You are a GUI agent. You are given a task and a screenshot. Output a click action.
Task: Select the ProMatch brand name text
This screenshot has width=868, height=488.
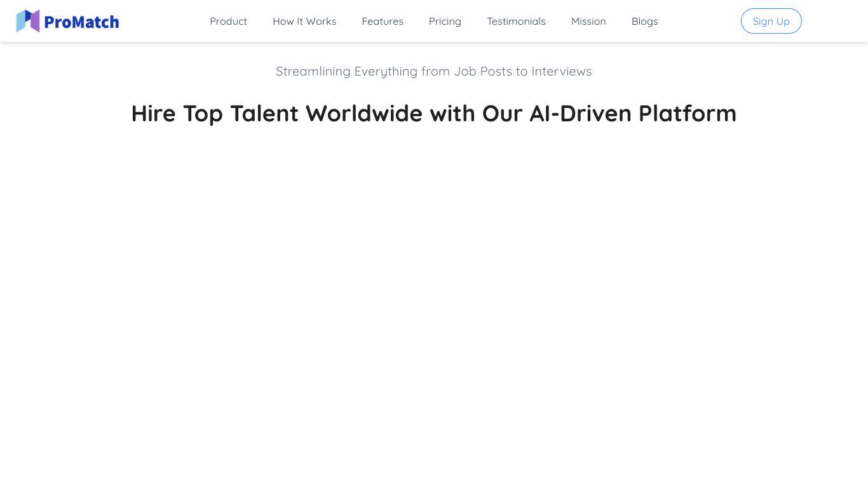(81, 22)
